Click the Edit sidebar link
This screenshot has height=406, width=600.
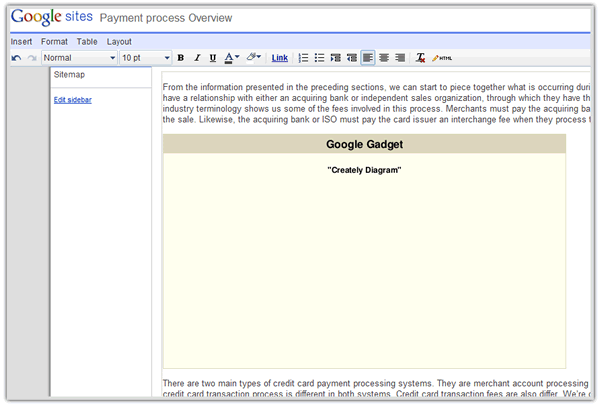pos(73,100)
